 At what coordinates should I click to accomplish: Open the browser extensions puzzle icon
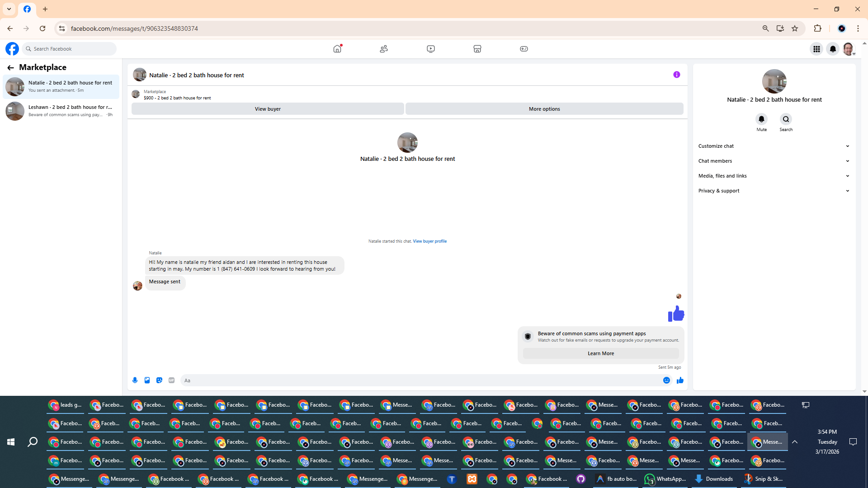click(817, 28)
